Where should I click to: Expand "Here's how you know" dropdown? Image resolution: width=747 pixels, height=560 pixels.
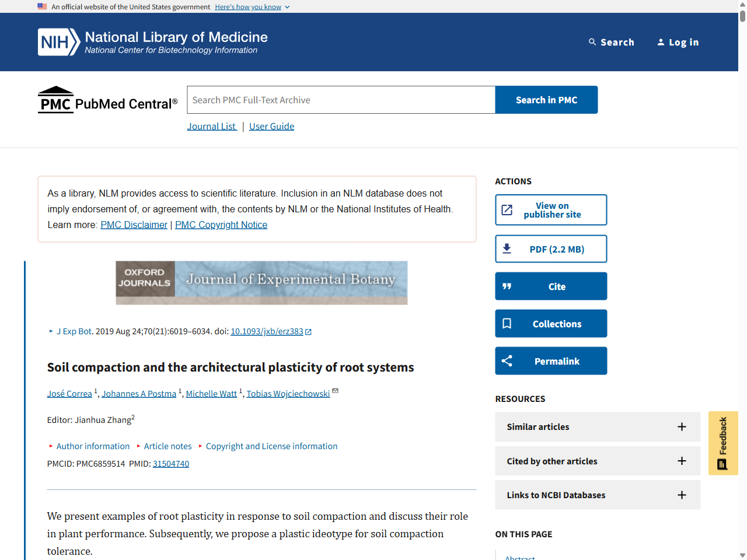click(252, 7)
